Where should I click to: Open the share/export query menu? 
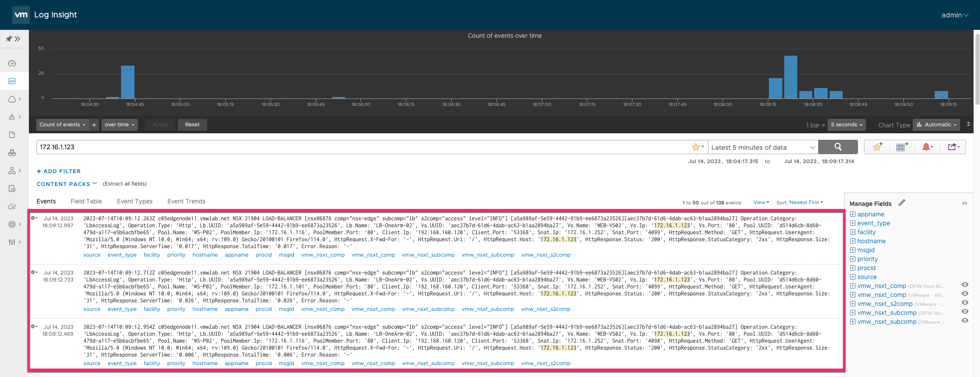[x=953, y=147]
